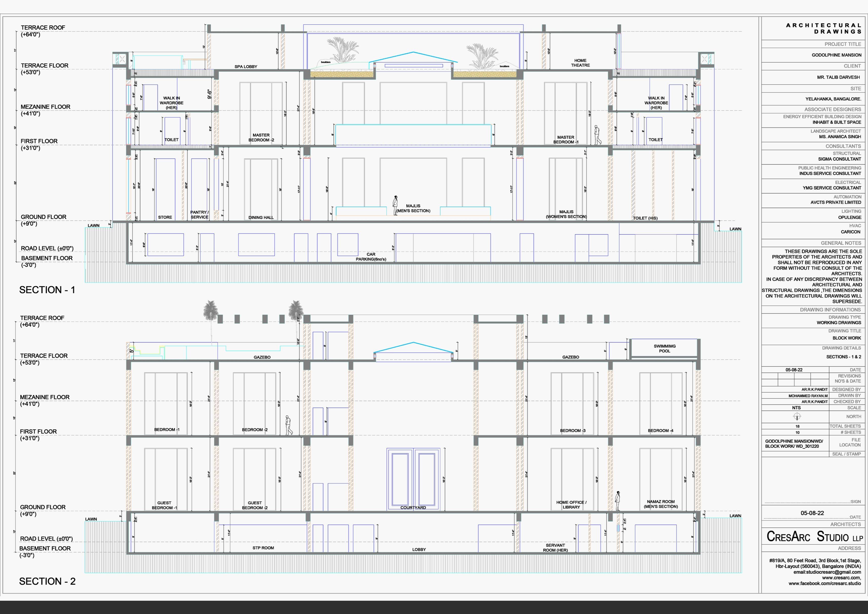The image size is (868, 614).
Task: Select the SECTION - 2 title label
Action: coord(47,581)
